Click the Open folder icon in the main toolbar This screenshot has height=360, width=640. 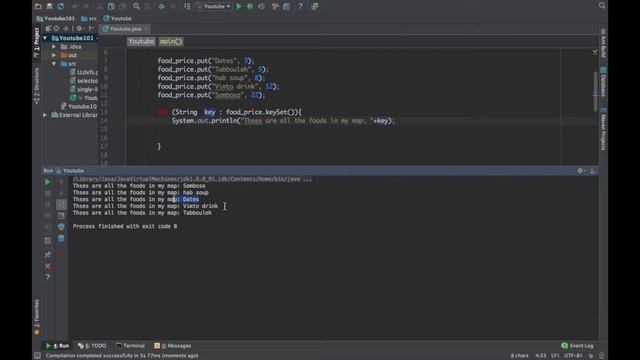(38, 6)
